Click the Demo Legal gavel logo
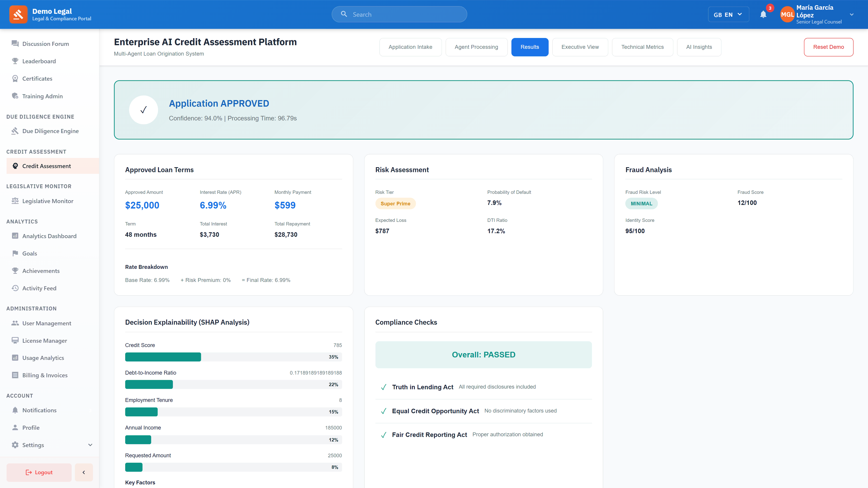The height and width of the screenshot is (488, 868). tap(18, 14)
